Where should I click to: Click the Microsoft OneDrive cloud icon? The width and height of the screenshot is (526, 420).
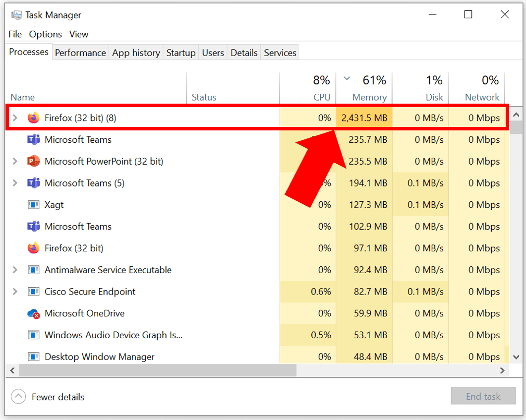pyautogui.click(x=34, y=314)
